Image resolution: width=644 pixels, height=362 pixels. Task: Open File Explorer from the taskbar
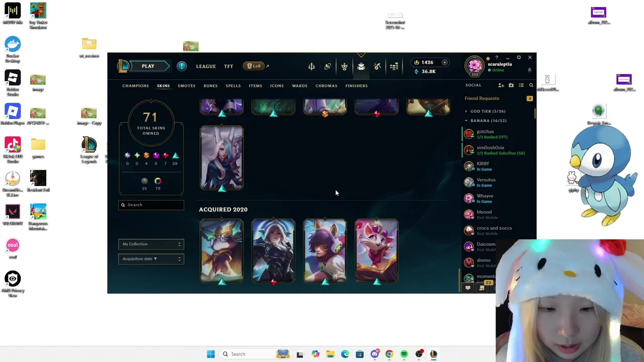pos(330,354)
